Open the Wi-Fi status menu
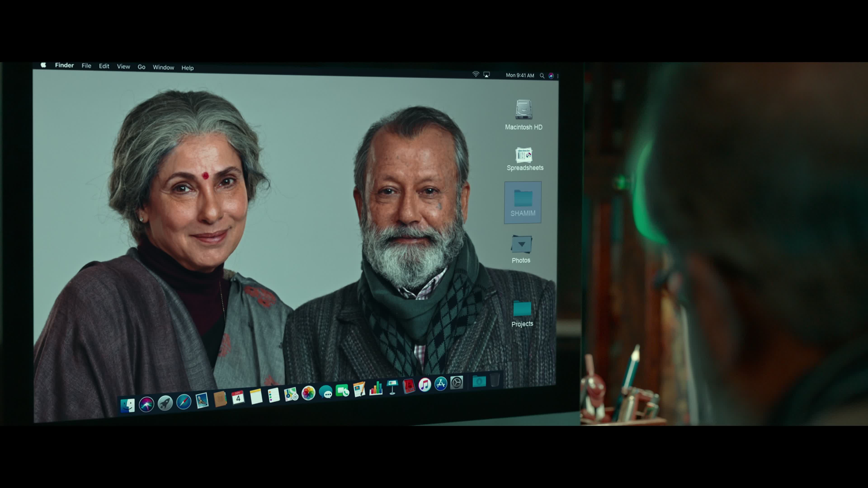The image size is (868, 488). [475, 74]
